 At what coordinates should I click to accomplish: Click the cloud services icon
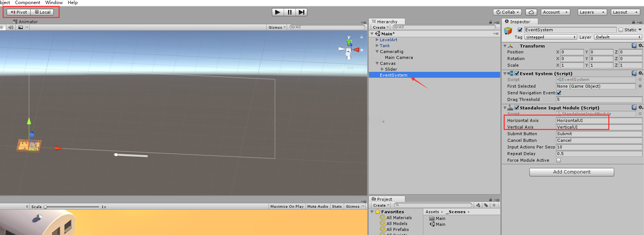[531, 12]
